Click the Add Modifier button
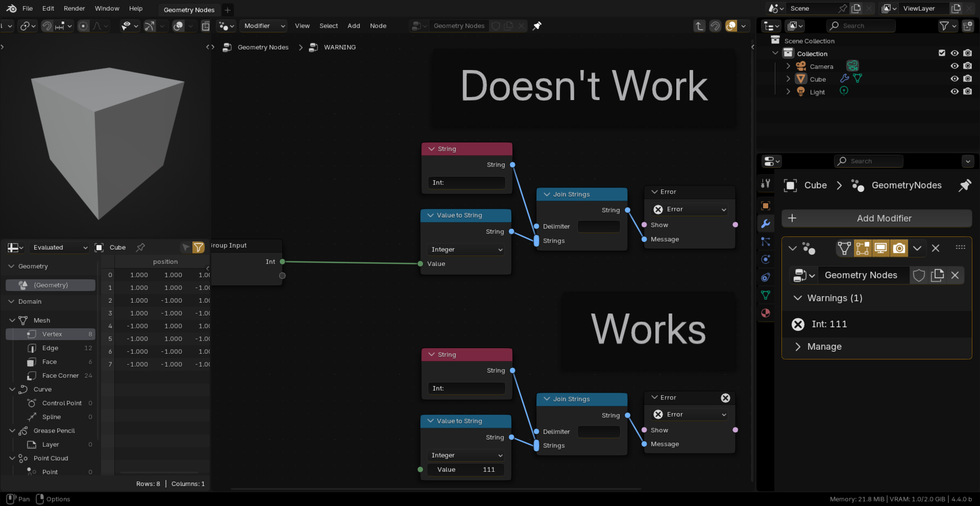 pyautogui.click(x=876, y=219)
